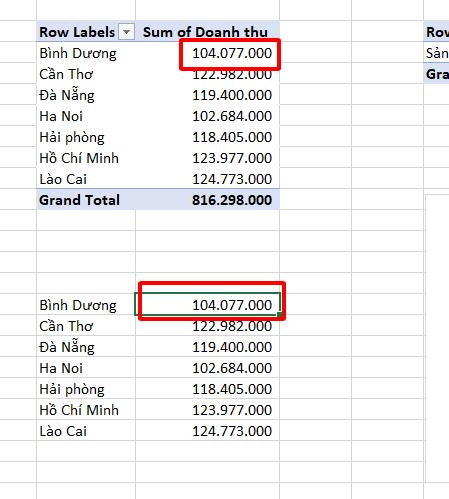This screenshot has width=449, height=499.
Task: Click Grand Total value 816.298.000
Action: (x=232, y=200)
